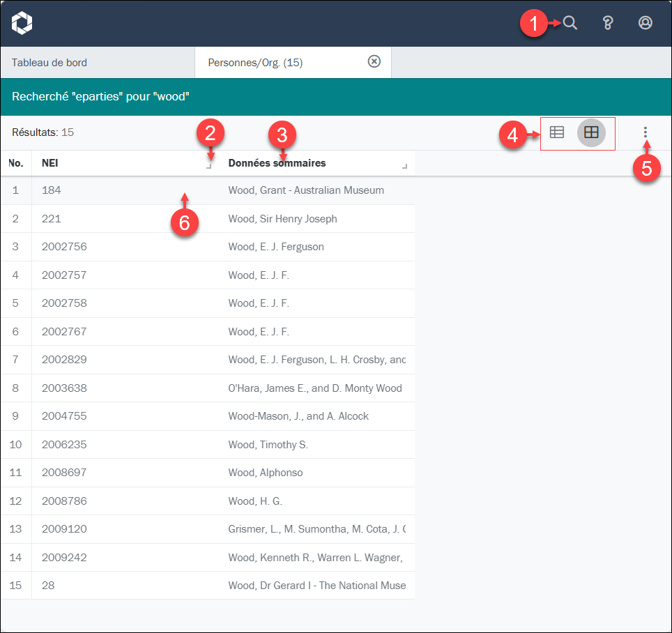Click NEI value 2003638

tap(64, 388)
